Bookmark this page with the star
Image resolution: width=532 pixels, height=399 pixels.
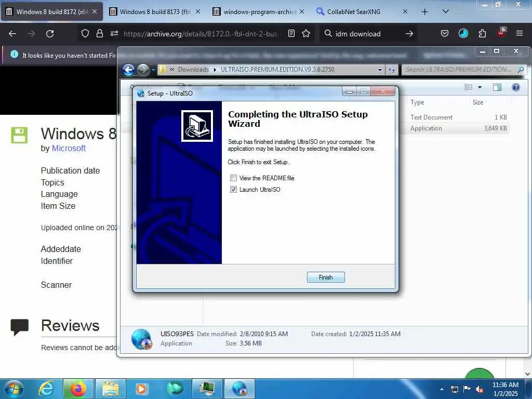306,33
